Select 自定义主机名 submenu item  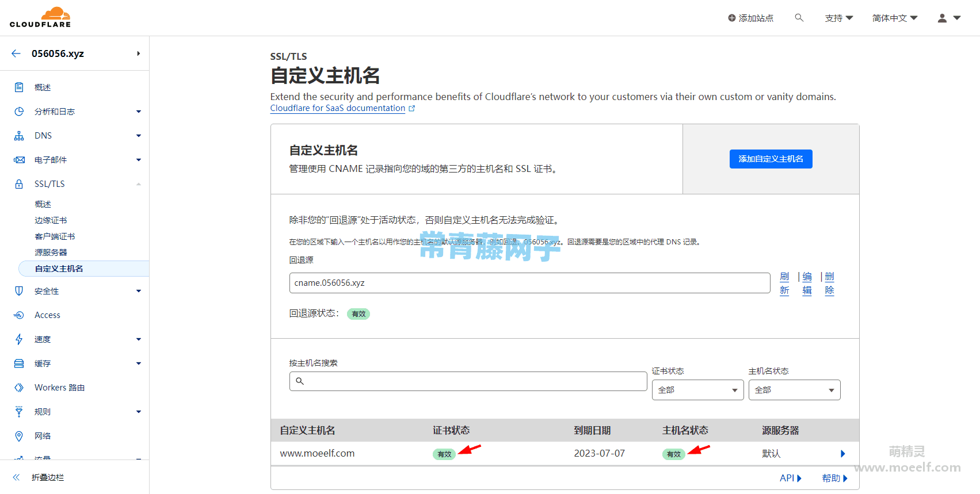(x=84, y=269)
